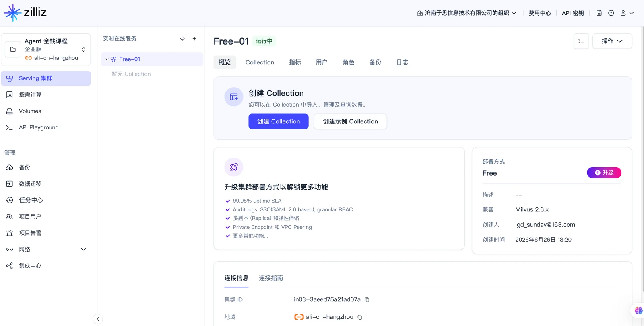Open the cluster terminal console icon

(581, 41)
